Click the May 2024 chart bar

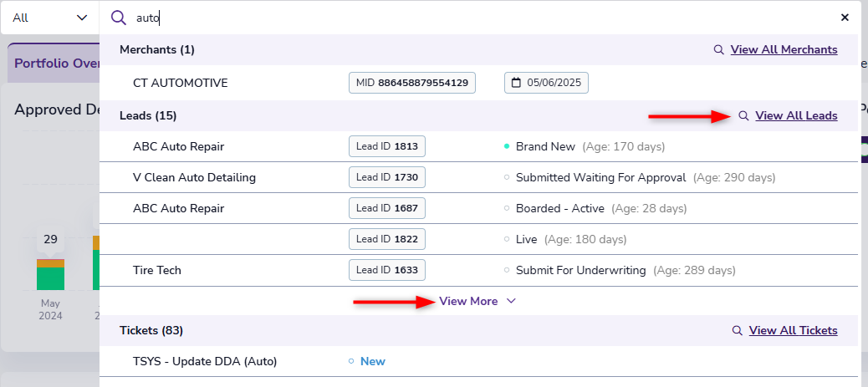(50, 275)
